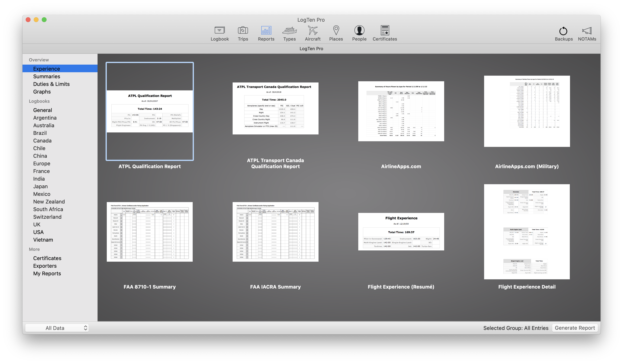Select Experience in the Overview sidebar
Viewport: 623px width, 364px height.
click(x=60, y=69)
